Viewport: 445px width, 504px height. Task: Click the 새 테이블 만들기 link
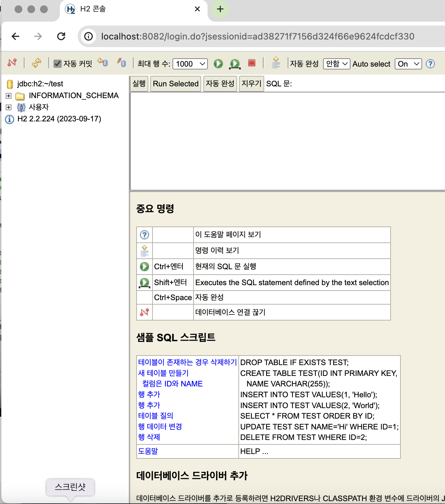164,373
